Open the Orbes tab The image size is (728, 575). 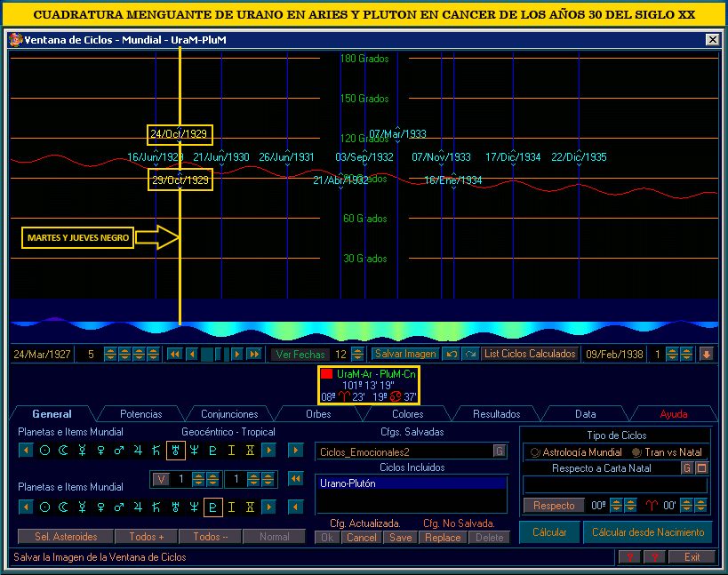click(318, 414)
